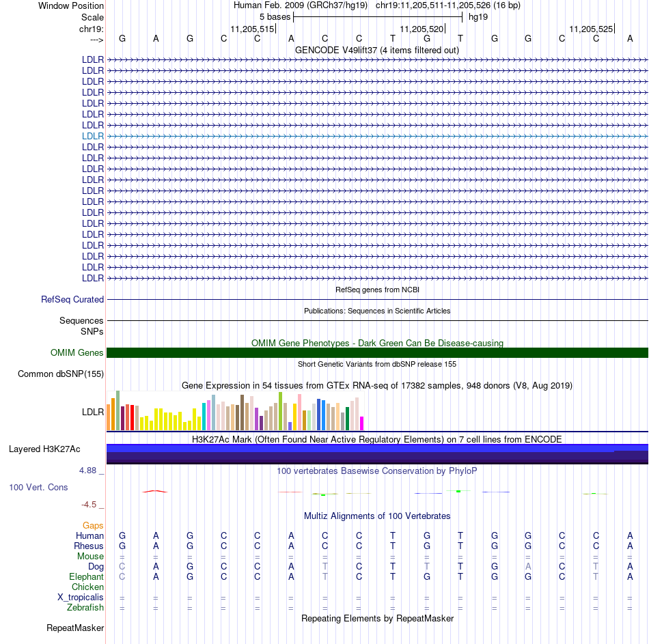649x644 pixels.
Task: Click the Common dbSNP(155) track label
Action: click(x=61, y=374)
